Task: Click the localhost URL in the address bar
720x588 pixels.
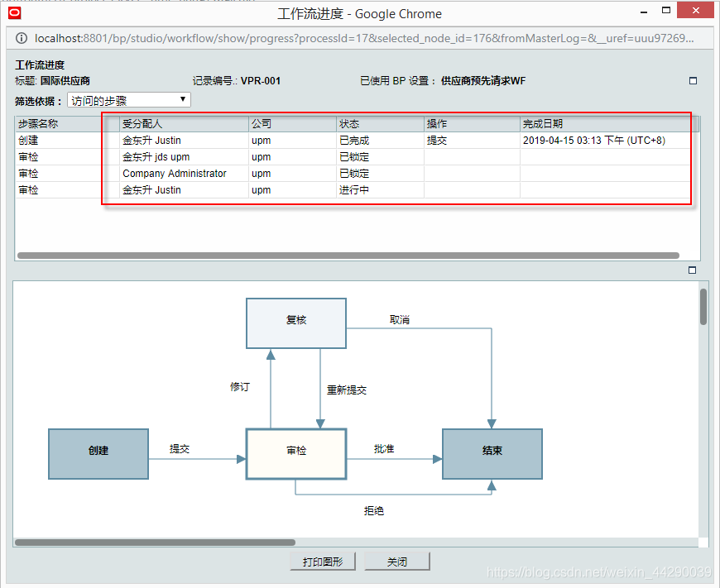Action: click(x=364, y=38)
